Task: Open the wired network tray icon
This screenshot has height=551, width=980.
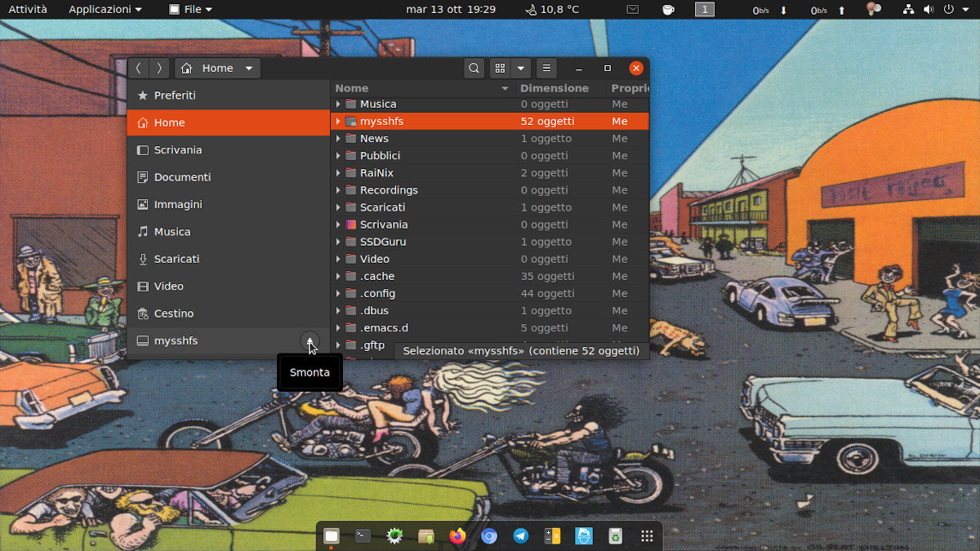Action: click(x=909, y=10)
